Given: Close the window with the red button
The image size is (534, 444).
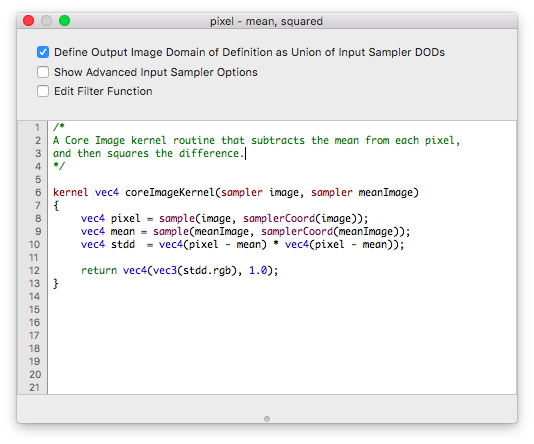Looking at the screenshot, I should coord(29,21).
